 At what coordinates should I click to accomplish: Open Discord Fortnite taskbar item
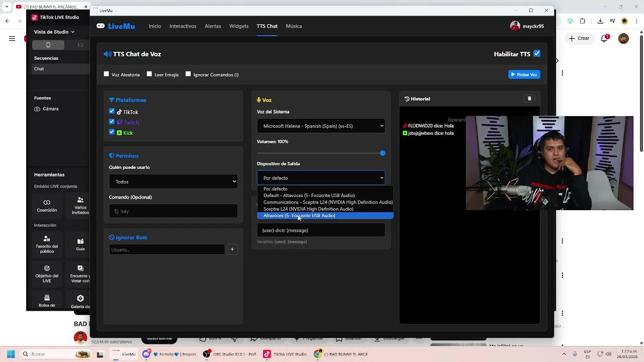pyautogui.click(x=169, y=354)
